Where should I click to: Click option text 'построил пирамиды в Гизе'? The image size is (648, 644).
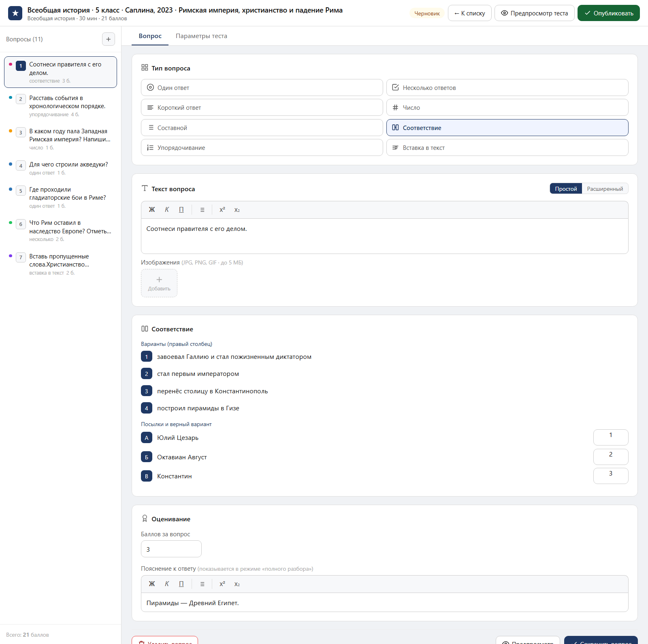198,408
